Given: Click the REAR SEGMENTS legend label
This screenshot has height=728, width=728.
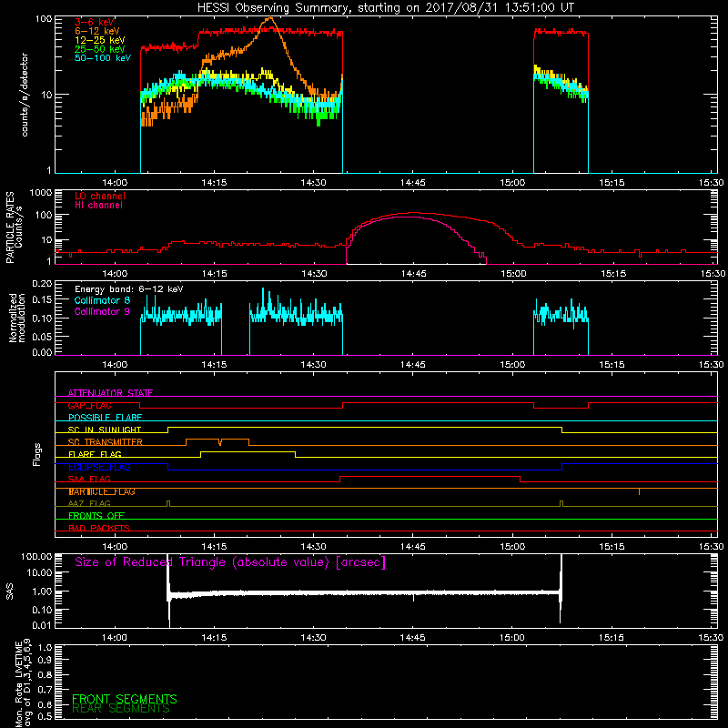Looking at the screenshot, I should (121, 709).
